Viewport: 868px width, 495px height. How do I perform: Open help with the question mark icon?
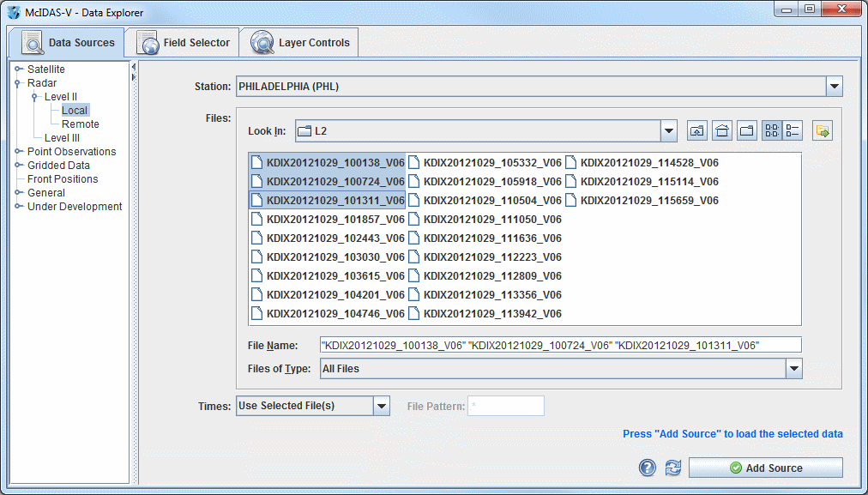(x=648, y=468)
